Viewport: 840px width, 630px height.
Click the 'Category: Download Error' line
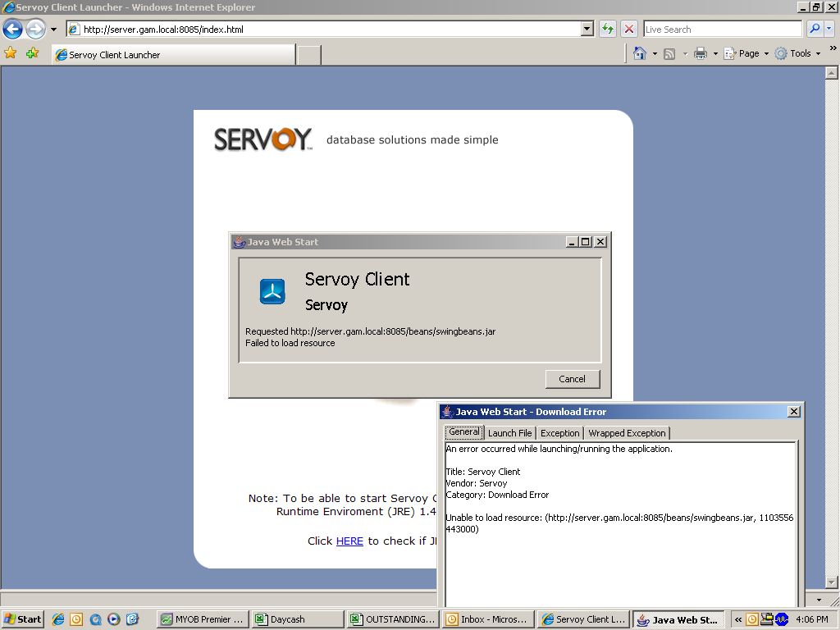click(x=497, y=495)
